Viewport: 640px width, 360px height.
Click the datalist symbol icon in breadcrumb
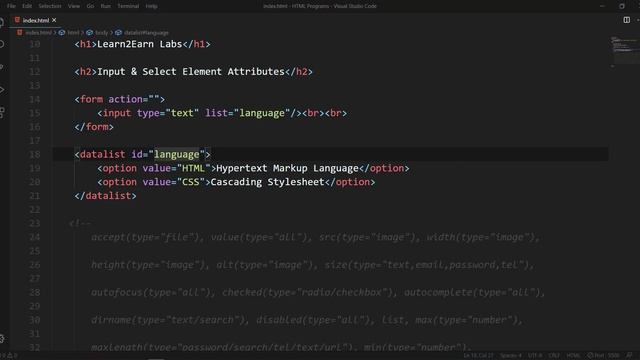[x=118, y=33]
